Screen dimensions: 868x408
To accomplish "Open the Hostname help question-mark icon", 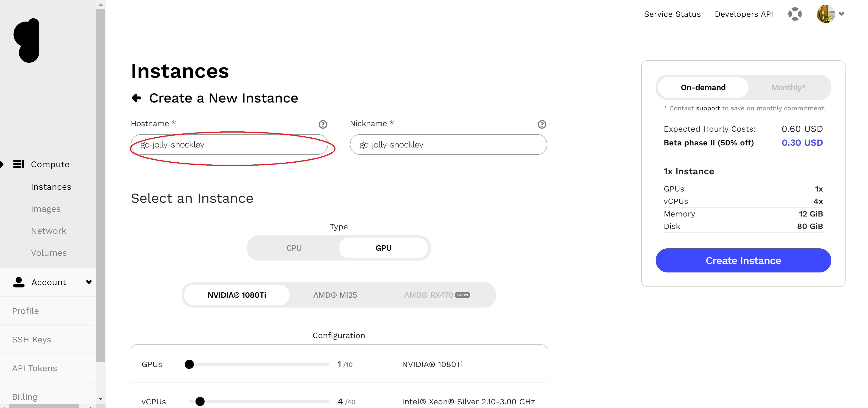I will [x=323, y=124].
